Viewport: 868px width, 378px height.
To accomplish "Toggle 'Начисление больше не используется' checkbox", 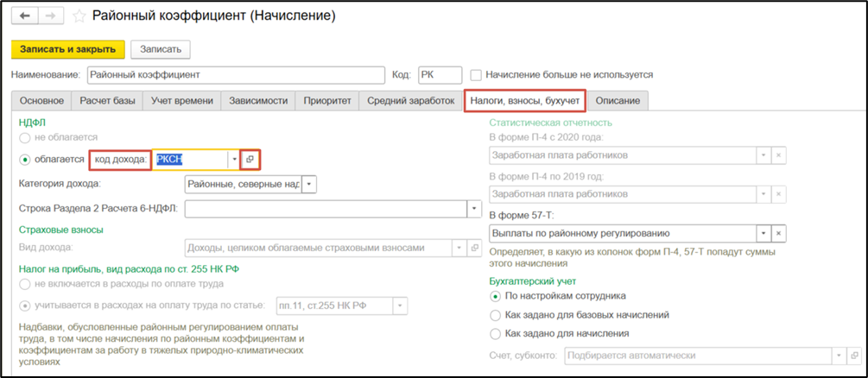I will (x=476, y=75).
